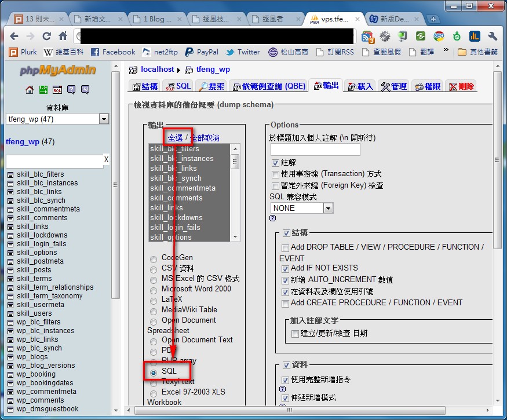Click 全選 select all link
This screenshot has height=420, width=507.
[175, 138]
